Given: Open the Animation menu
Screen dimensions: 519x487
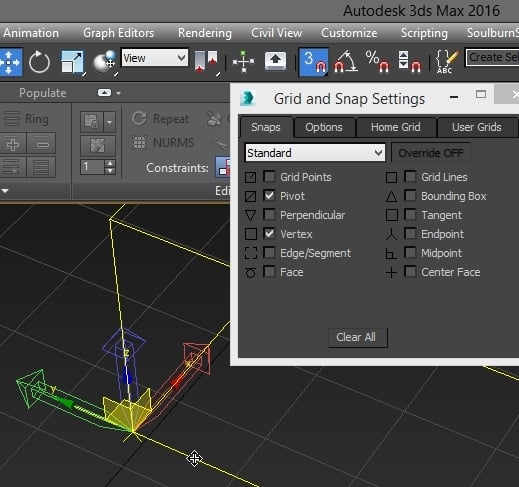Looking at the screenshot, I should [x=31, y=33].
